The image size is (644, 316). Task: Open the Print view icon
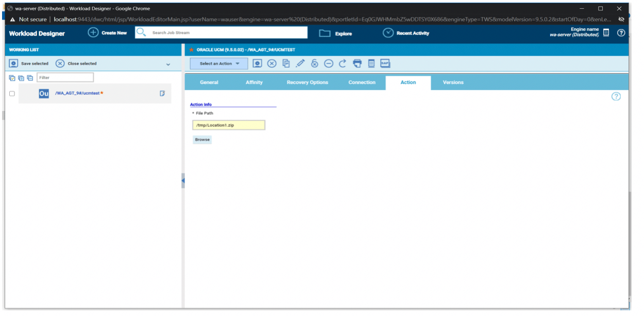pos(357,63)
